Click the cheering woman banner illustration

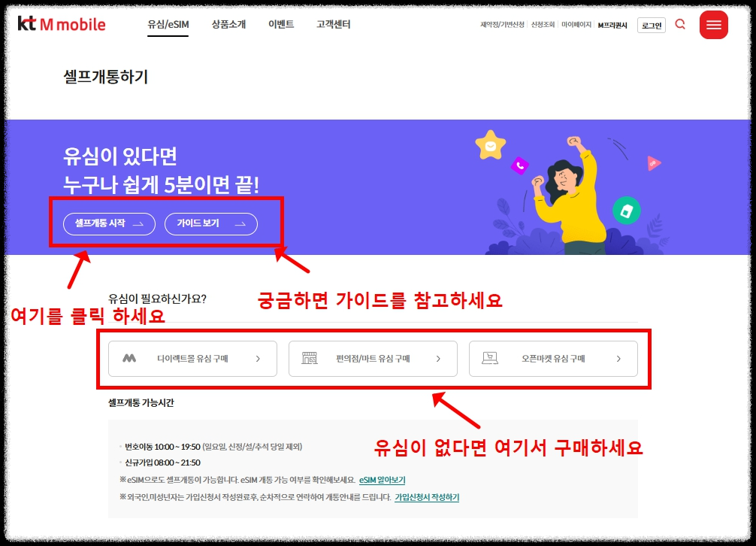coord(569,194)
